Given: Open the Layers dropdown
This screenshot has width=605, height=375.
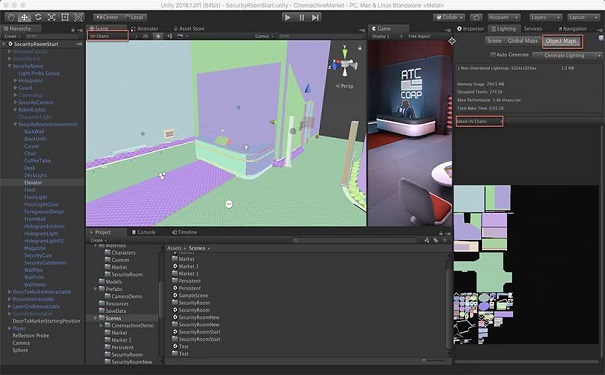Looking at the screenshot, I should [545, 17].
